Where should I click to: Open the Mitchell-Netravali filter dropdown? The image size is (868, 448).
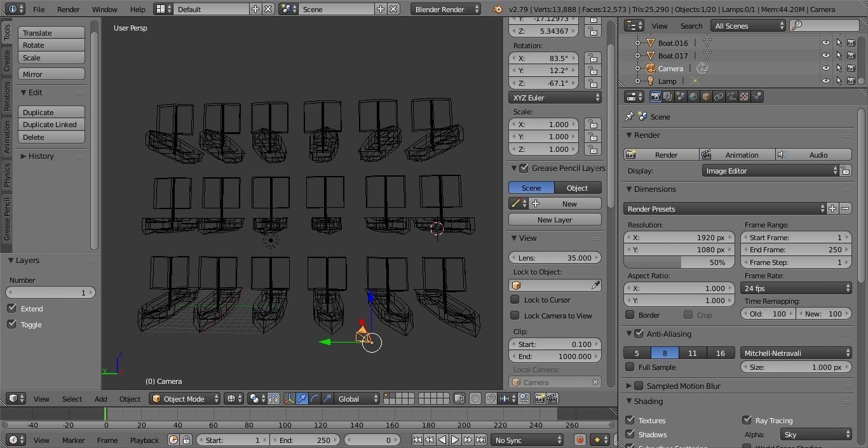[x=796, y=353]
